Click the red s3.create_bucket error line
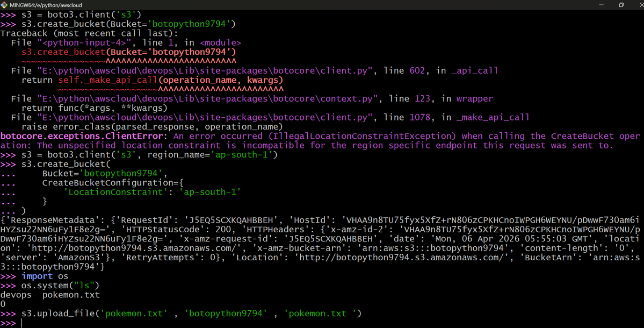The image size is (644, 328). 128,52
